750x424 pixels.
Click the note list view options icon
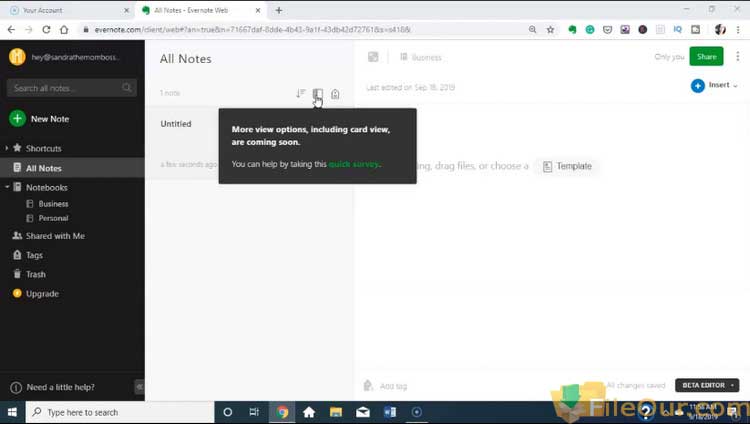[x=318, y=93]
